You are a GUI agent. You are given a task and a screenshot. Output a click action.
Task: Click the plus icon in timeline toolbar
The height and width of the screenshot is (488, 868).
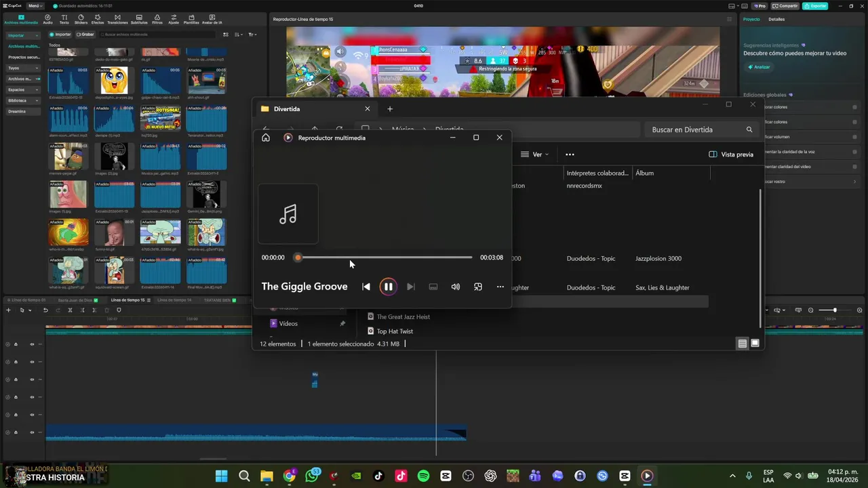coord(9,310)
